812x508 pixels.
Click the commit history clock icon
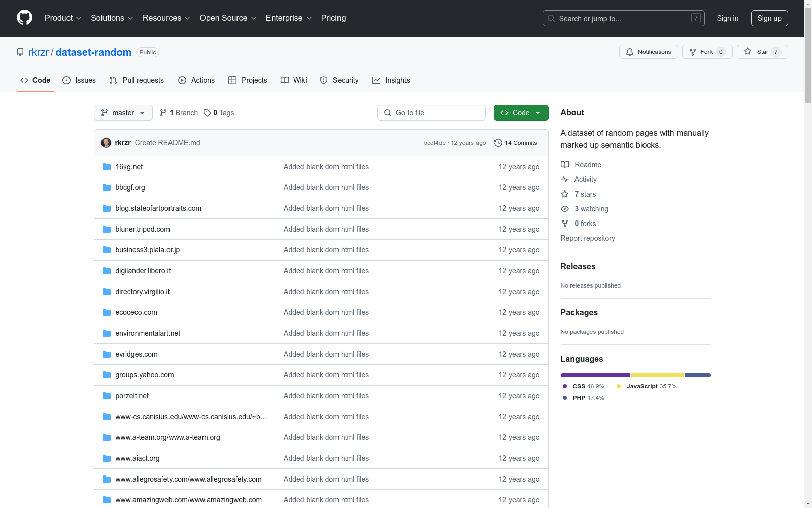point(498,143)
